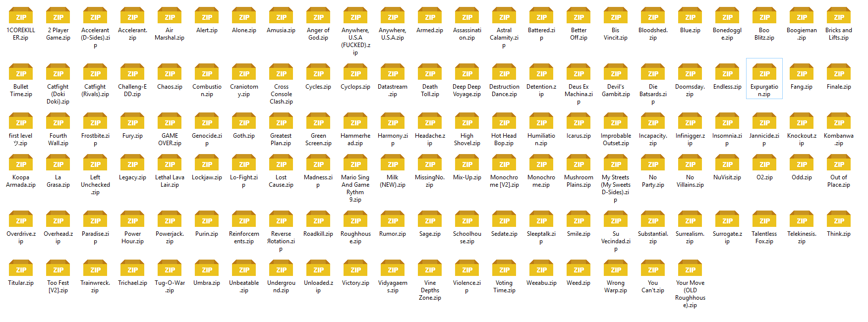Click the 'Death Toll.zip' file name
Image resolution: width=868 pixels, height=322 pixels.
coord(430,90)
